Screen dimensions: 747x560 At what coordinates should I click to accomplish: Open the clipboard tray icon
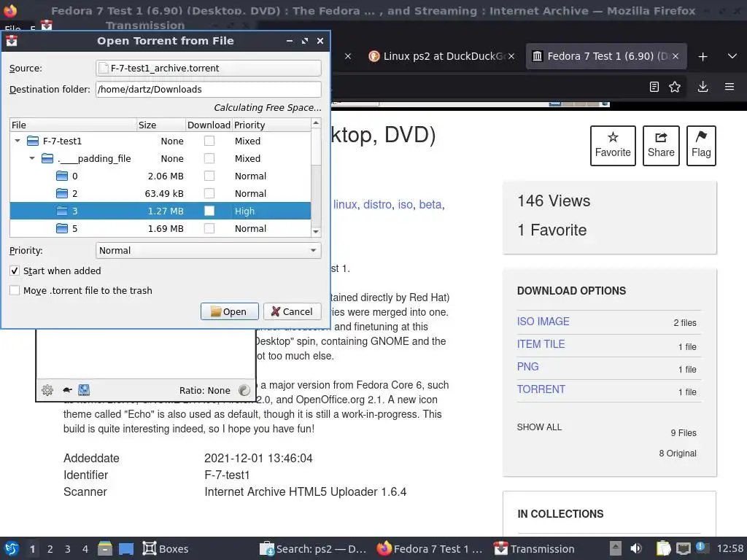pyautogui.click(x=663, y=548)
